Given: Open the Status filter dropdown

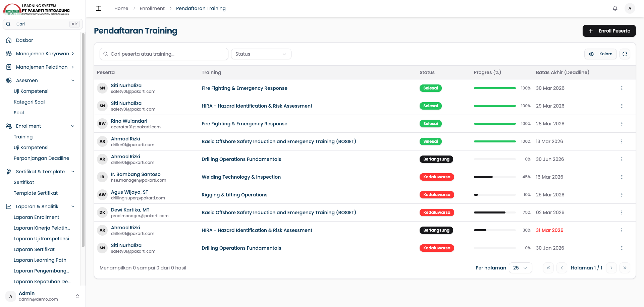Looking at the screenshot, I should (x=261, y=54).
